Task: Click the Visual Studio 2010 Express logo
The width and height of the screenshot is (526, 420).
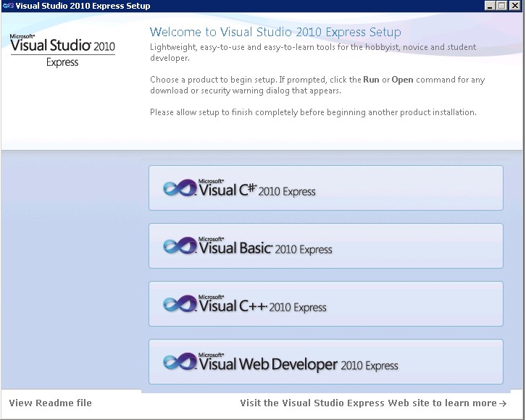Action: (62, 51)
